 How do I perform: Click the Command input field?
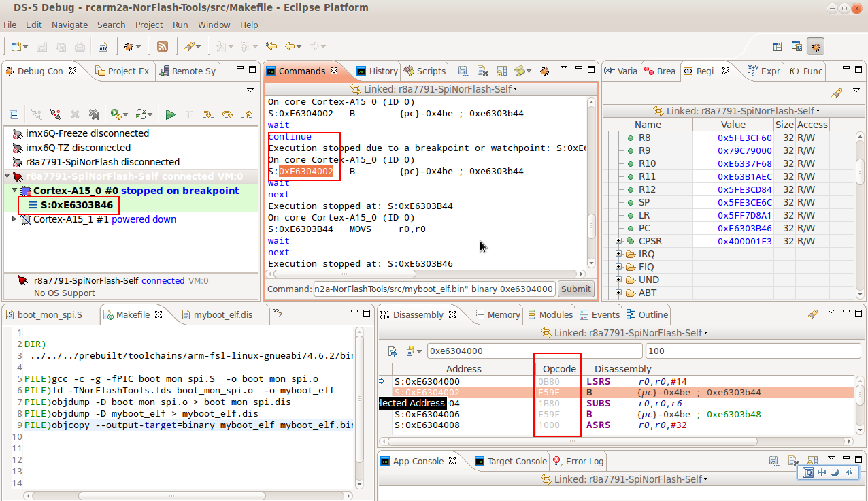[x=434, y=289]
